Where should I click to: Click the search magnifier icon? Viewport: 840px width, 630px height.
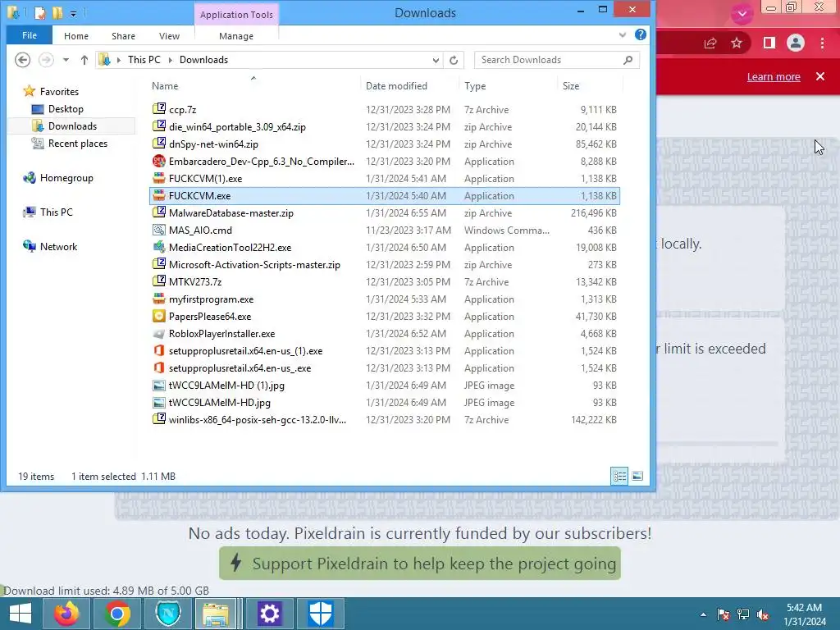tap(628, 60)
